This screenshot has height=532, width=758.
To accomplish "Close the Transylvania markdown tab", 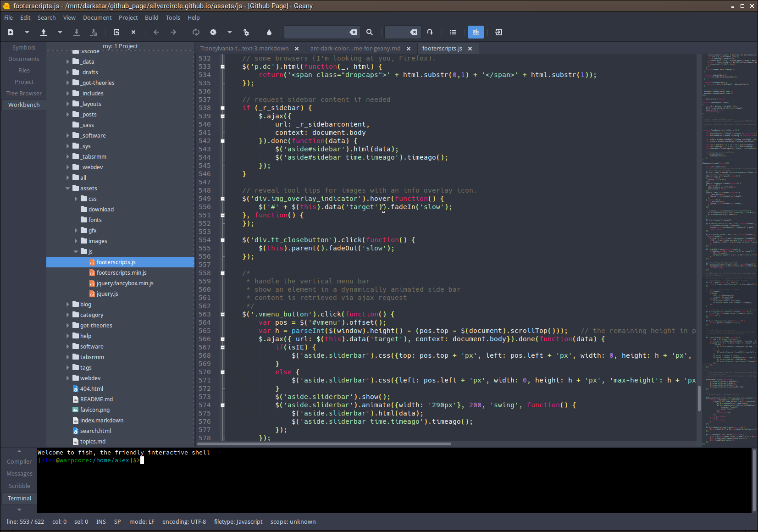I will [x=297, y=49].
